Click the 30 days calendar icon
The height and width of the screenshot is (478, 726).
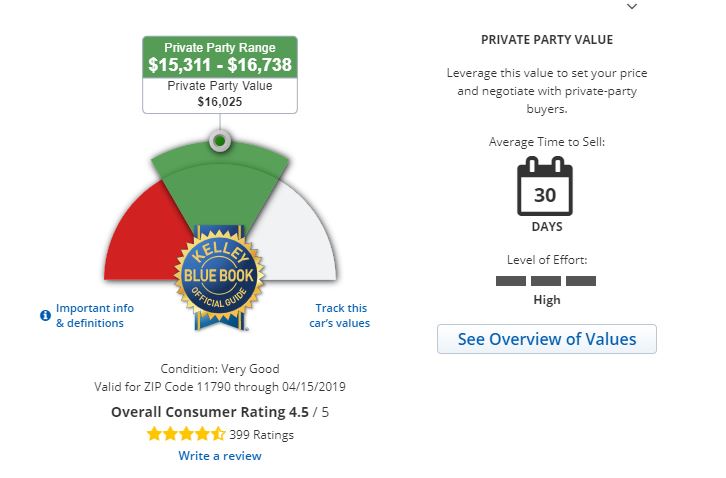pyautogui.click(x=545, y=187)
